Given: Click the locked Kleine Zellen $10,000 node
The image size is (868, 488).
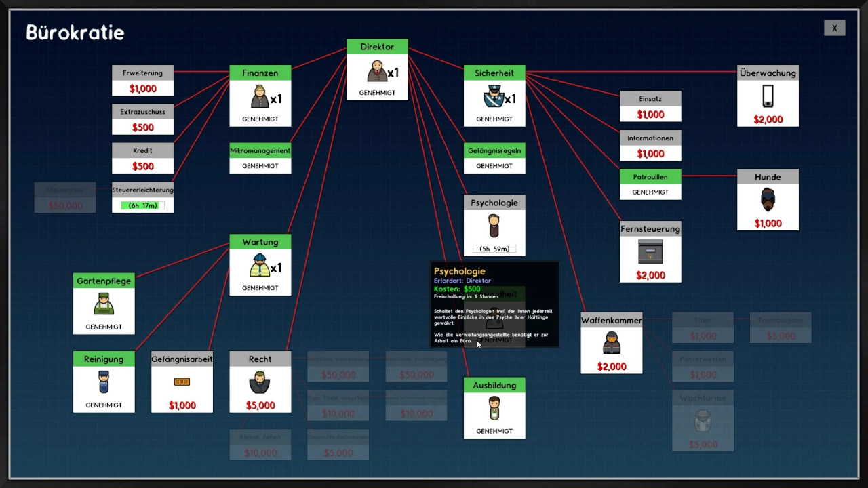Looking at the screenshot, I should (260, 445).
